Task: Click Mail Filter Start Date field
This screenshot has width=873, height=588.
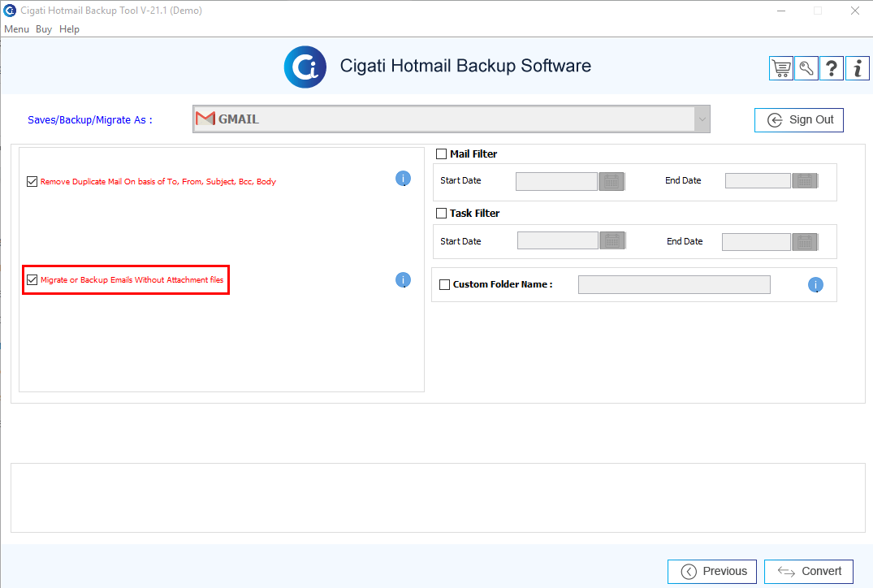Action: tap(557, 182)
